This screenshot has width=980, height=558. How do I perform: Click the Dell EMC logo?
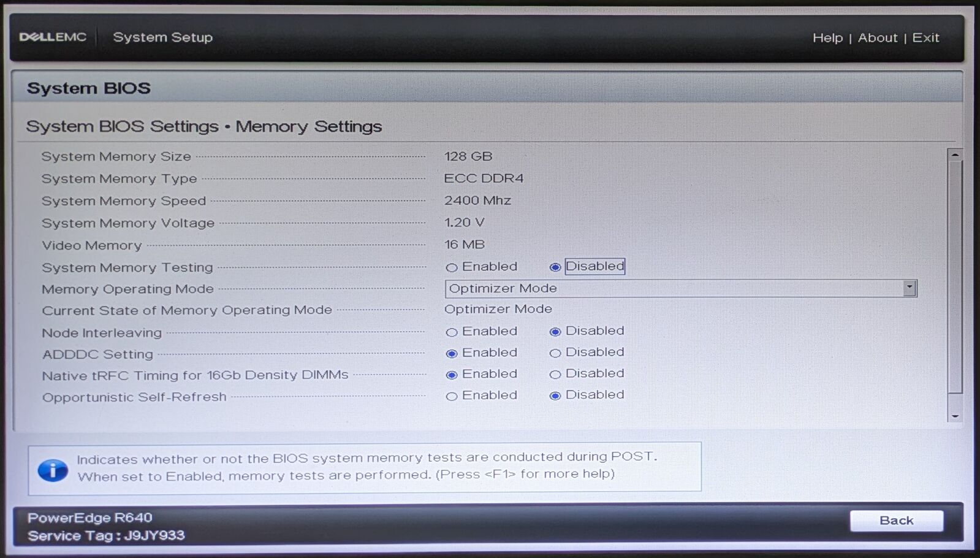53,37
